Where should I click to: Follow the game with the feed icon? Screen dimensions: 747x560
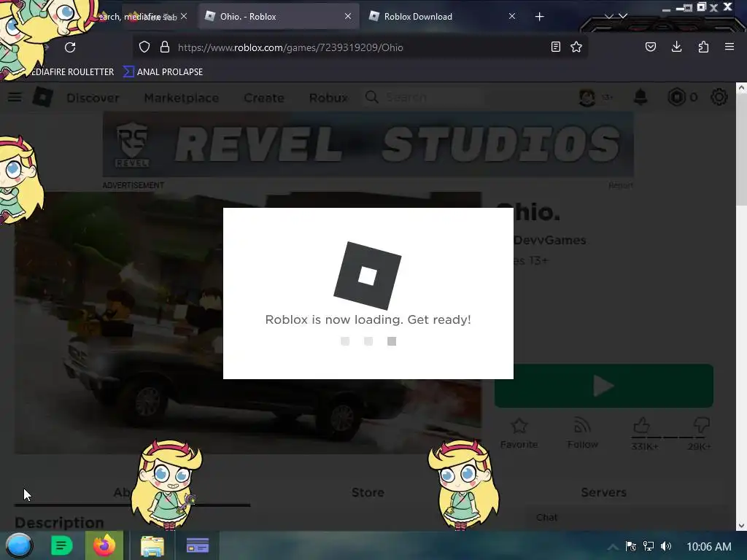[582, 433]
